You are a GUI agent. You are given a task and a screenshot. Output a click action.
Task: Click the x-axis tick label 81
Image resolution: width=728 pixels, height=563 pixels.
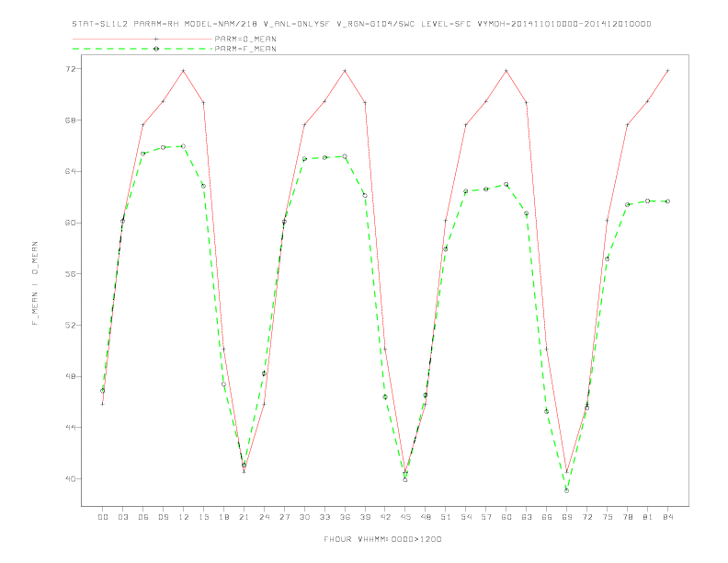(x=648, y=517)
